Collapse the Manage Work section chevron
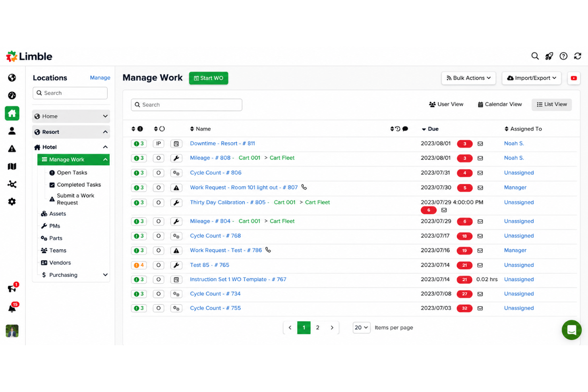This screenshot has height=392, width=588. click(x=105, y=160)
